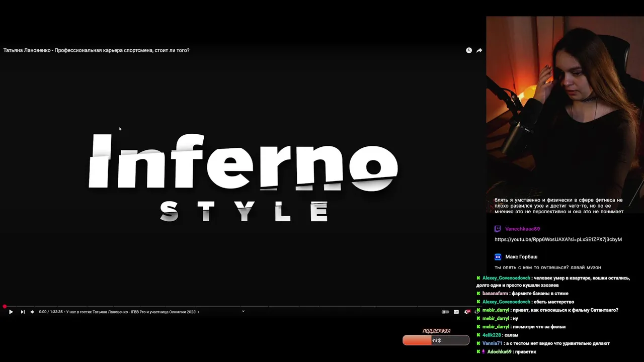The width and height of the screenshot is (644, 362).
Task: Select chat user Vannia71
Action: click(492, 343)
